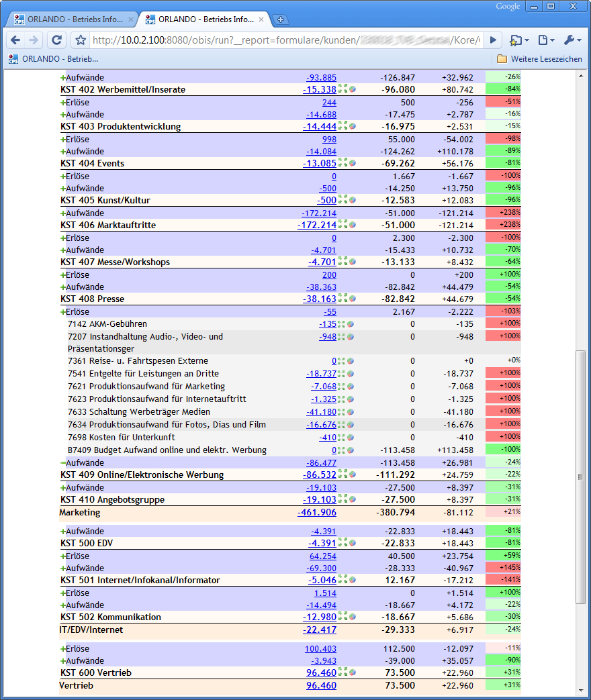Click green arrows icon in 7541 Entgelte row
This screenshot has width=591, height=700.
click(341, 374)
